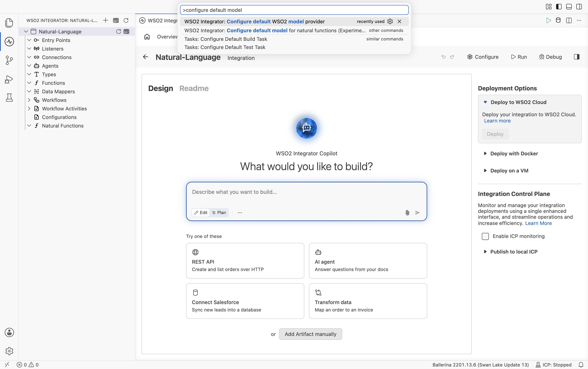Enable ICP monitoring checkbox
The image size is (588, 369).
tap(485, 236)
